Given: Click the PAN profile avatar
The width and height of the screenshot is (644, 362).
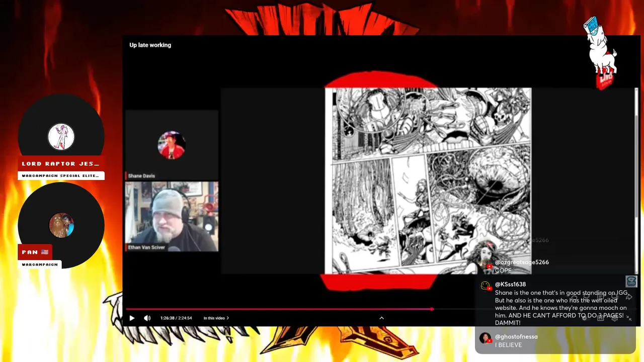Looking at the screenshot, I should click(61, 225).
